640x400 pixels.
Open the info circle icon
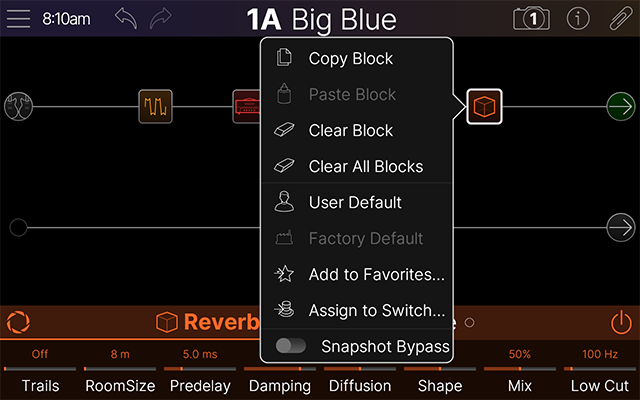pos(578,18)
